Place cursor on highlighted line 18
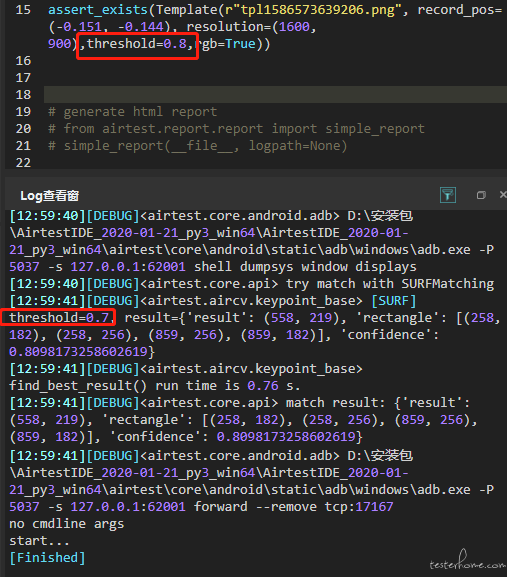The height and width of the screenshot is (577, 507). coord(275,95)
